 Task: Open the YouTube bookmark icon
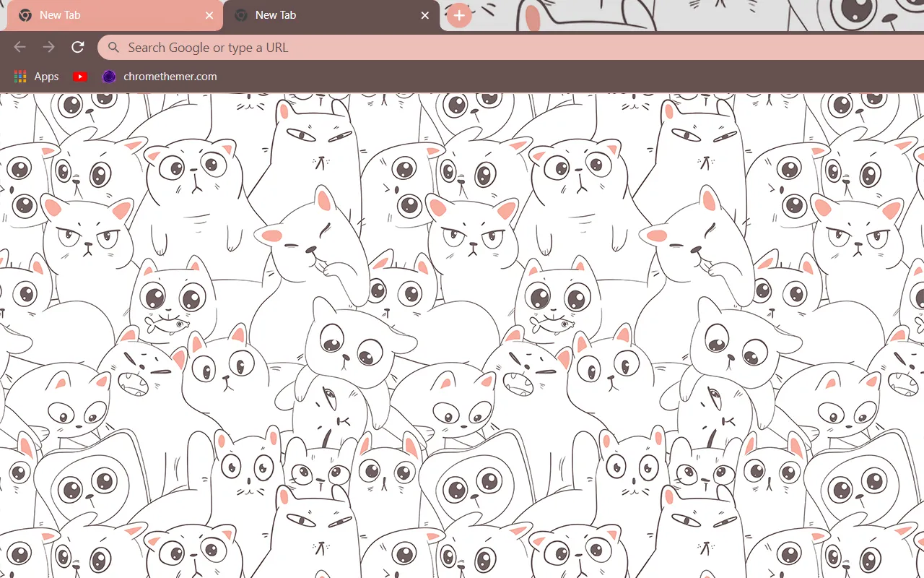[x=80, y=77]
